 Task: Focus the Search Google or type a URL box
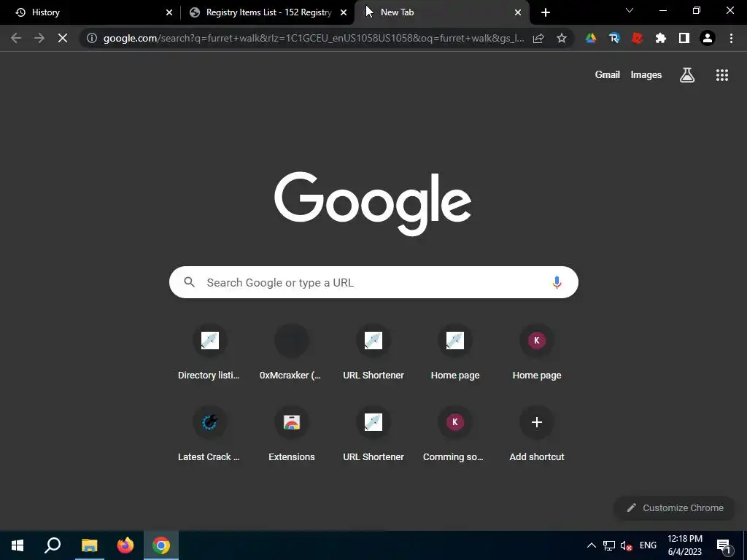pos(373,282)
